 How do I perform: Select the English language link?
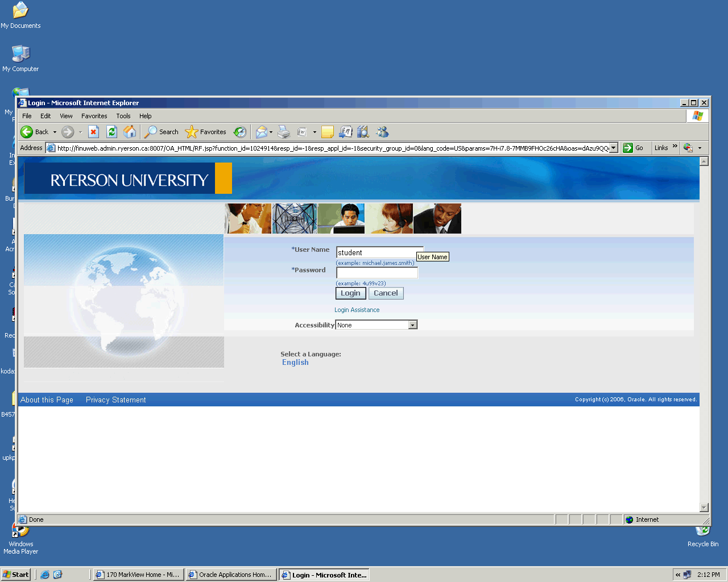295,363
